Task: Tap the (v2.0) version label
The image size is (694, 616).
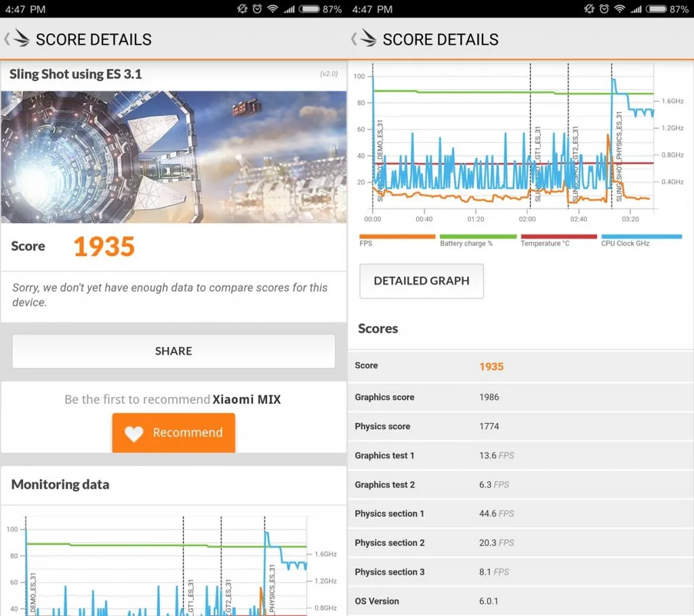Action: (x=329, y=74)
